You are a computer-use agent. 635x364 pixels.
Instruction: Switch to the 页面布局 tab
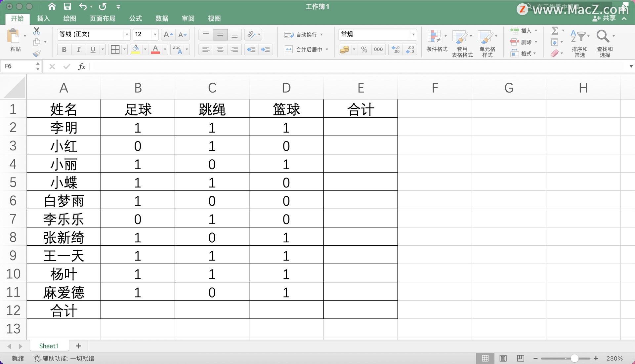(x=103, y=19)
